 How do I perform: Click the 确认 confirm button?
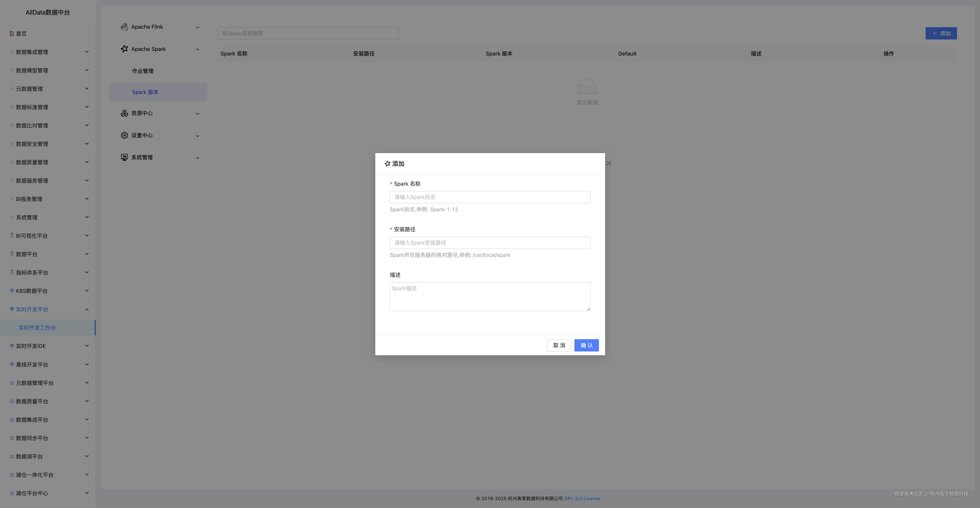[x=586, y=345]
